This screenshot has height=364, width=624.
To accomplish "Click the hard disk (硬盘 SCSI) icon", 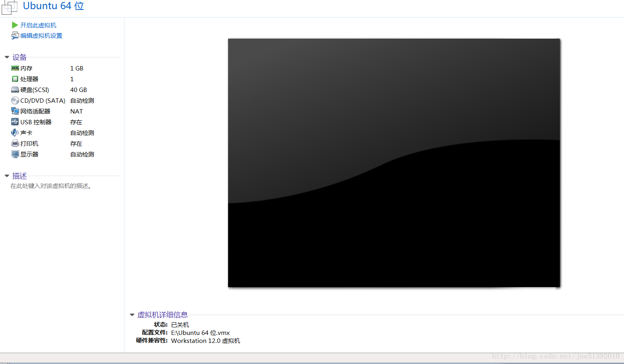I will point(15,90).
